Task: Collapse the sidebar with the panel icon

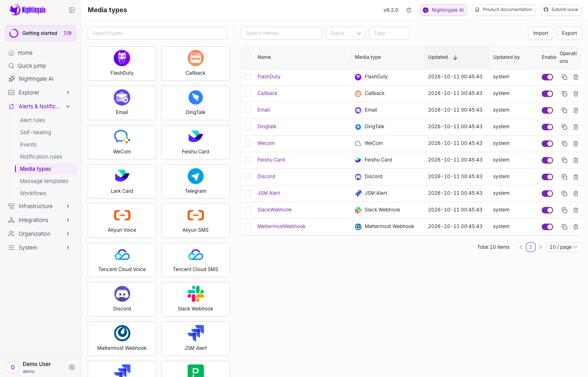Action: point(72,10)
